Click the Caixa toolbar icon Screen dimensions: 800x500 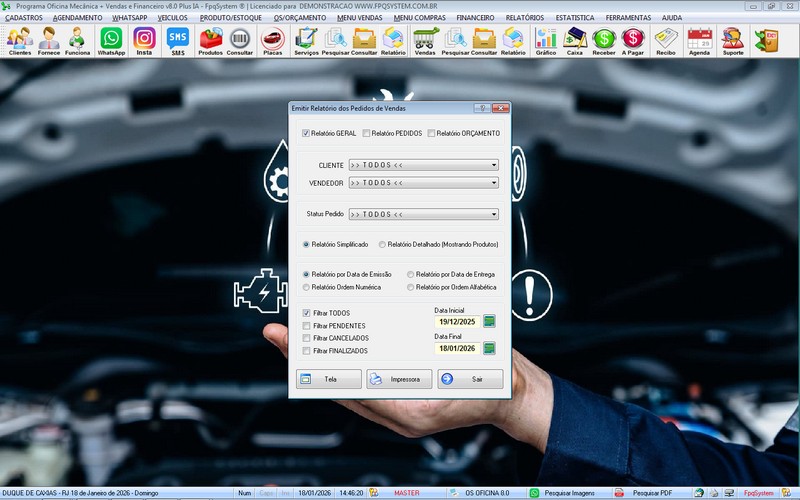[575, 40]
